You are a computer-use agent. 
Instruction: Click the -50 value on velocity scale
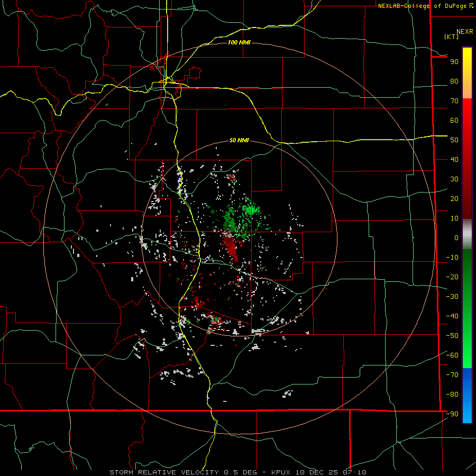452,336
